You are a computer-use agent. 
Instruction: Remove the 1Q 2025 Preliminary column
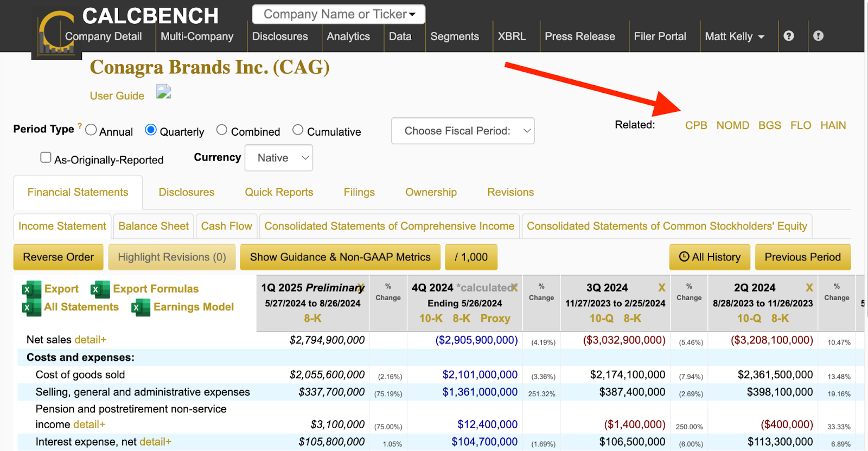(x=361, y=287)
